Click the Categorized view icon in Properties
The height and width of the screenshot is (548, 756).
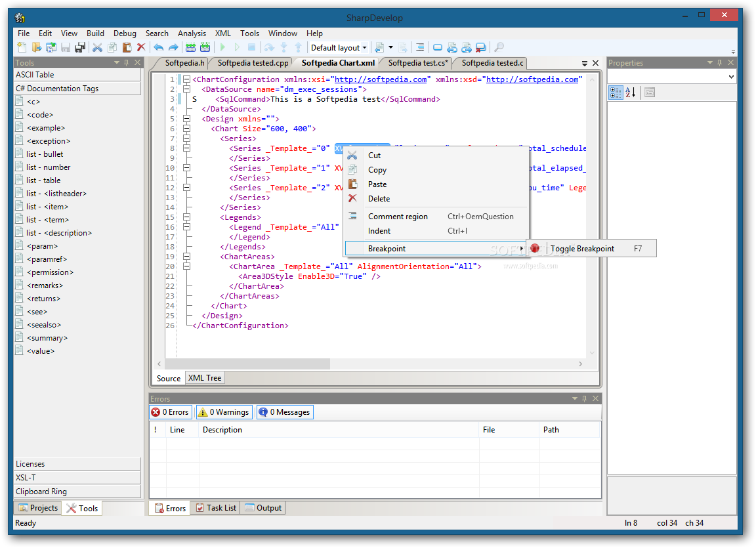coord(616,93)
